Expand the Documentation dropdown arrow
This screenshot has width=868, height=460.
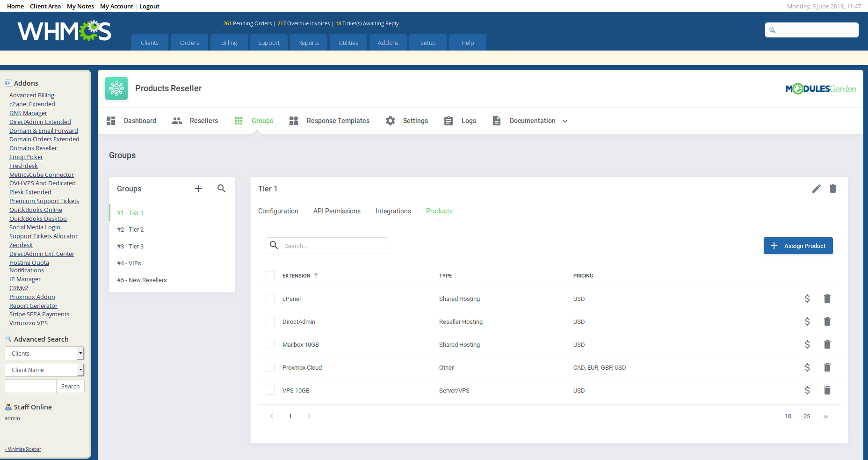click(565, 121)
